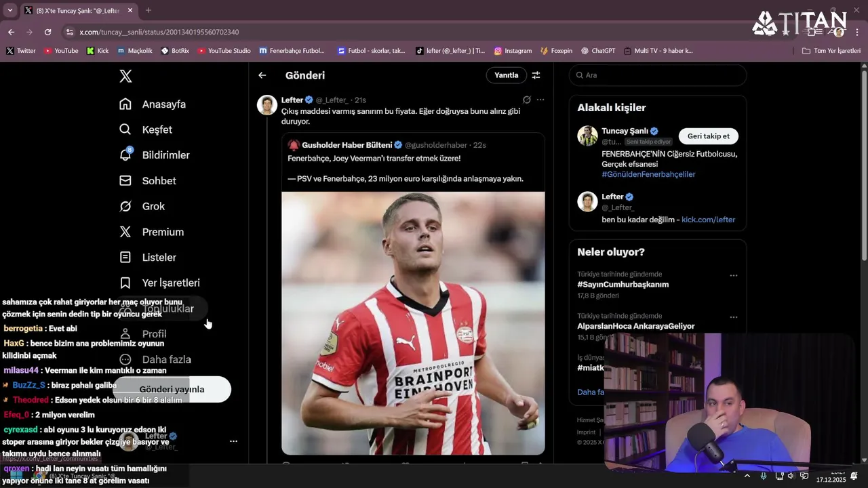868x488 pixels.
Task: Click the Sohbet envelope icon
Action: 125,181
